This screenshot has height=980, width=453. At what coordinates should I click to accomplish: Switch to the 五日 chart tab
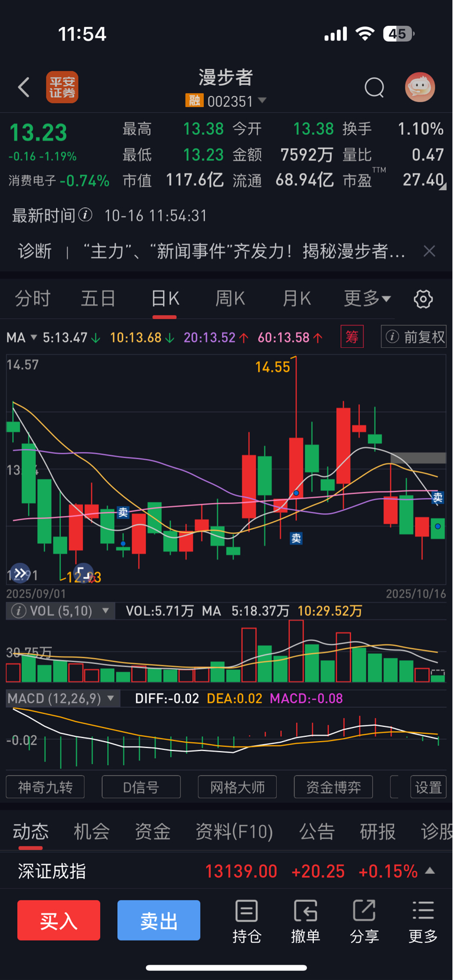(98, 298)
